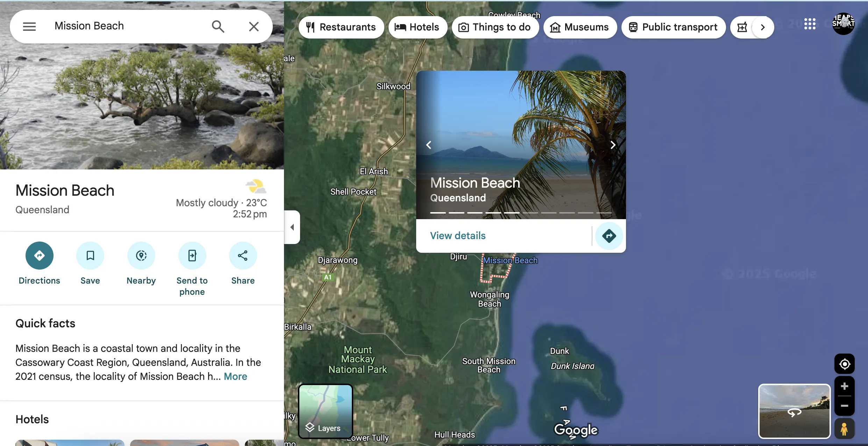Click the photo progress indicator on card
The image size is (868, 446).
(521, 213)
